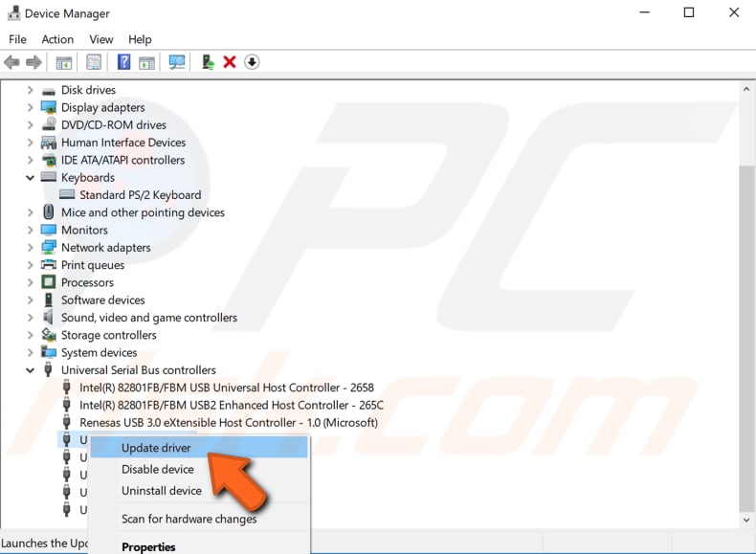This screenshot has height=554, width=756.
Task: Click the Network adapters icon
Action: point(49,248)
